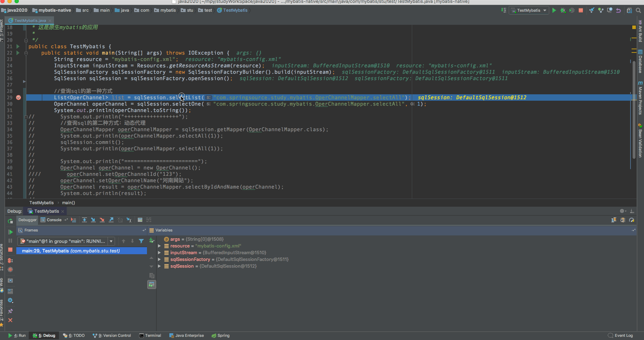Open the 6: TODO tool window

(x=74, y=336)
